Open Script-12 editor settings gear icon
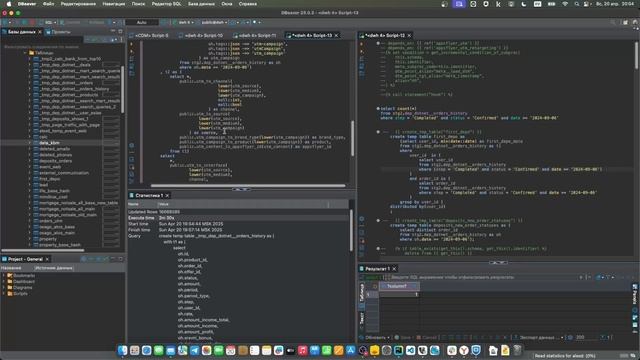The width and height of the screenshot is (640, 360). (x=362, y=219)
